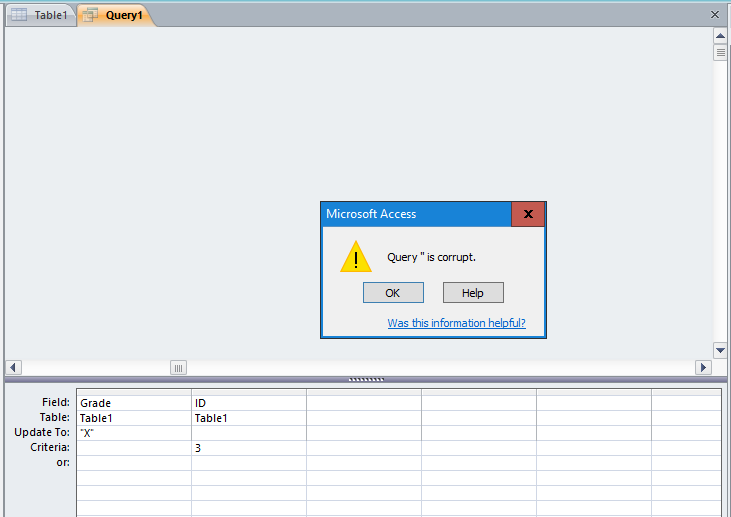Click the empty Update To cell under ID
731x517 pixels.
coord(248,433)
